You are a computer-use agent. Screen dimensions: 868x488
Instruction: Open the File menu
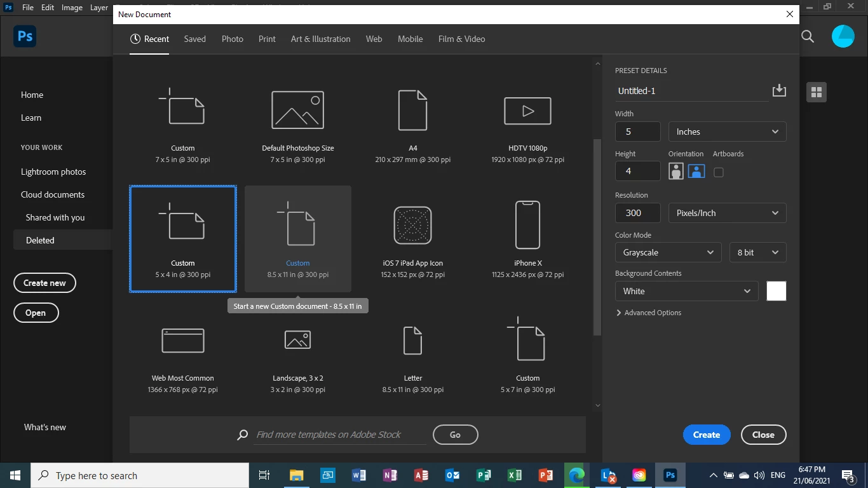tap(28, 8)
